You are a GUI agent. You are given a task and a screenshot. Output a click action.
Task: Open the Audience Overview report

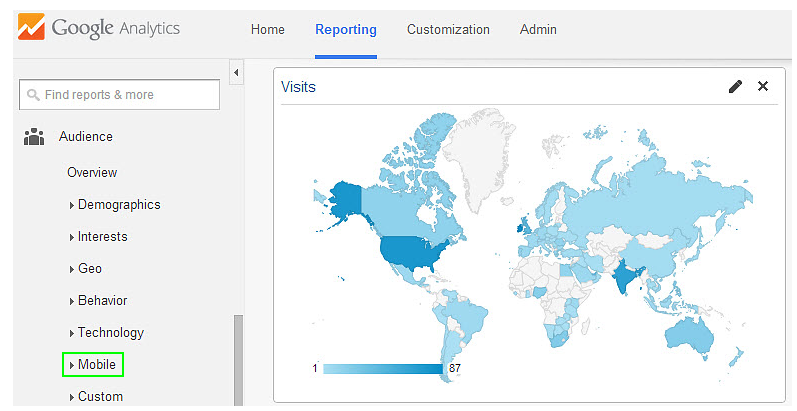(x=92, y=173)
